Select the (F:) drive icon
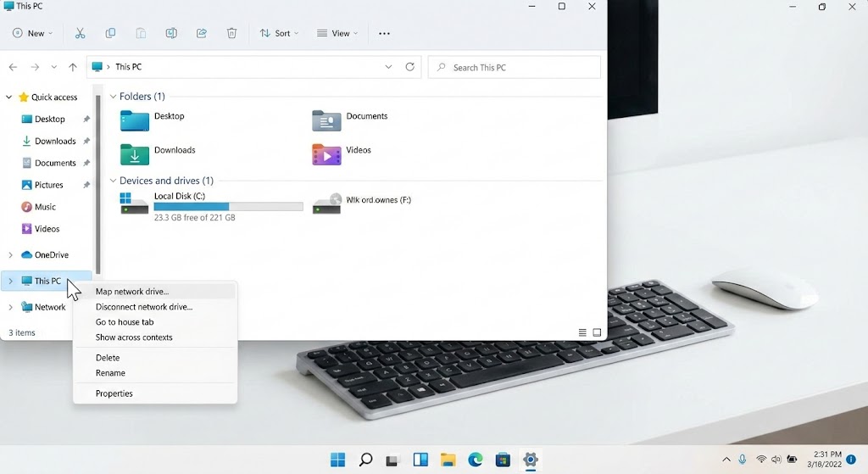 coord(326,204)
